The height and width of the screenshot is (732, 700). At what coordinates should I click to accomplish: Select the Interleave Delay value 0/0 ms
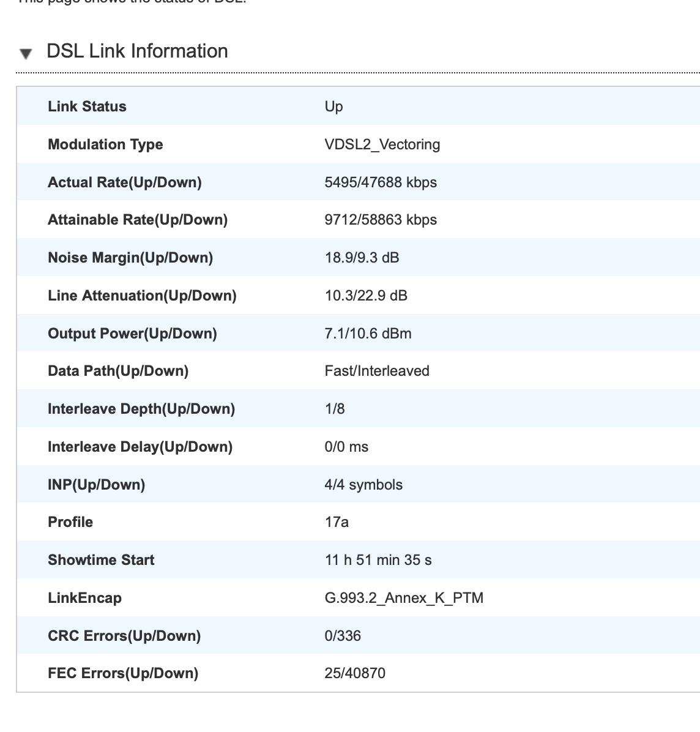346,447
